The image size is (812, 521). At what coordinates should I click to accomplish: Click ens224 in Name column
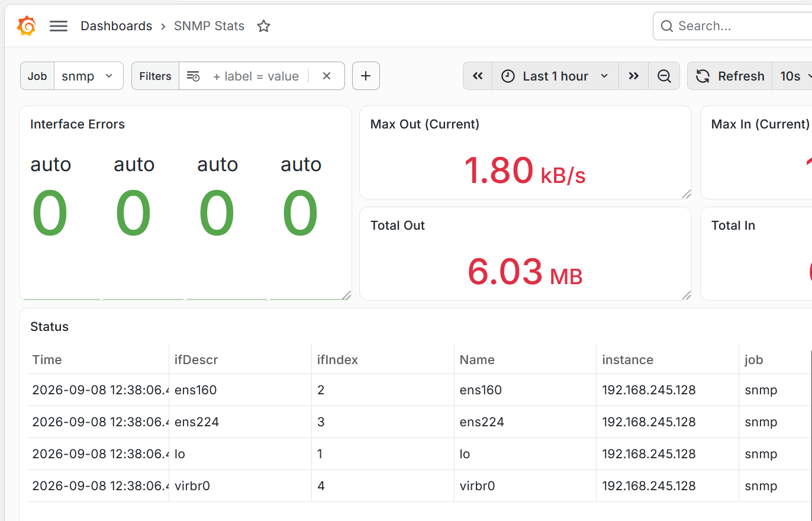coord(482,422)
